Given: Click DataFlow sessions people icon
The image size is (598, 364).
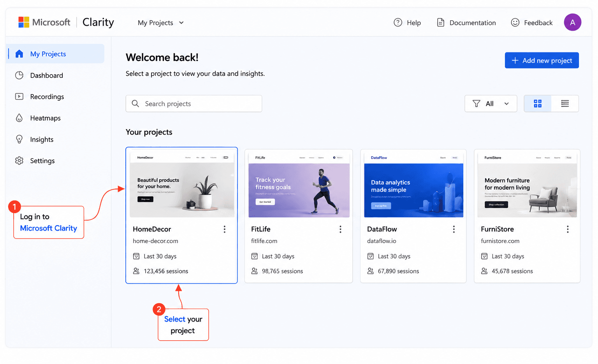Looking at the screenshot, I should (371, 271).
